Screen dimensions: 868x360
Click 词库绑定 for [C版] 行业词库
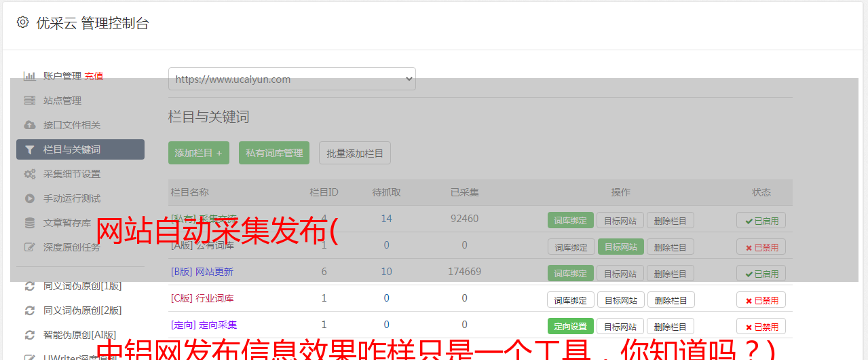(571, 300)
